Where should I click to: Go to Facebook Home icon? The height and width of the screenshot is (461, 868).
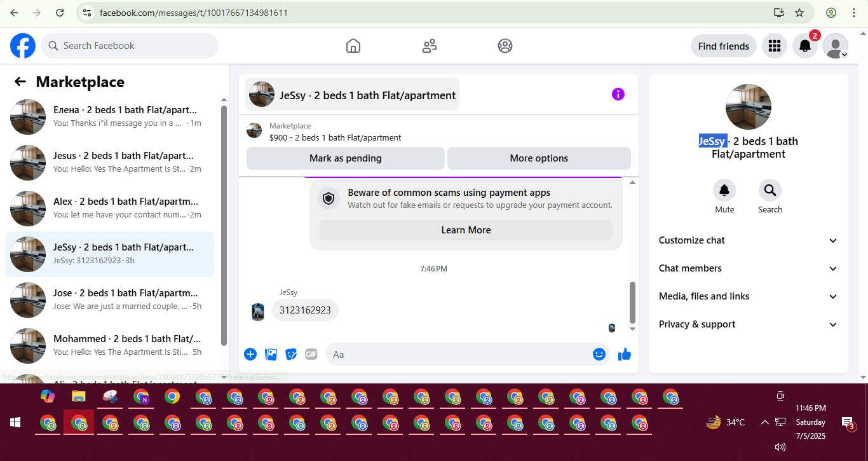tap(353, 46)
